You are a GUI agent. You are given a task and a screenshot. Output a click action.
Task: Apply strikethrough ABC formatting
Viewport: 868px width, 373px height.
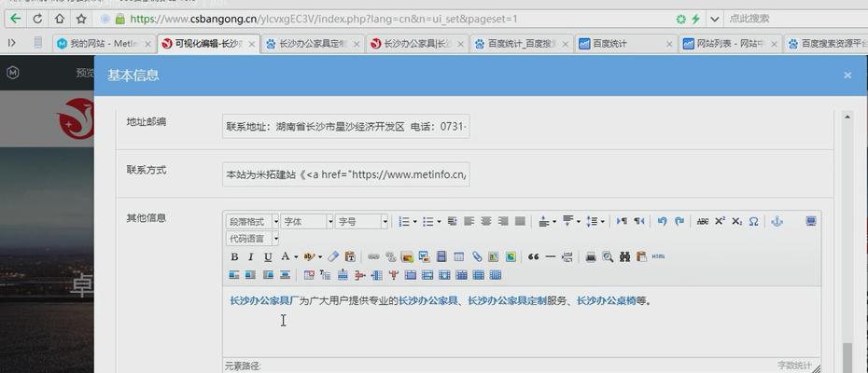point(703,221)
